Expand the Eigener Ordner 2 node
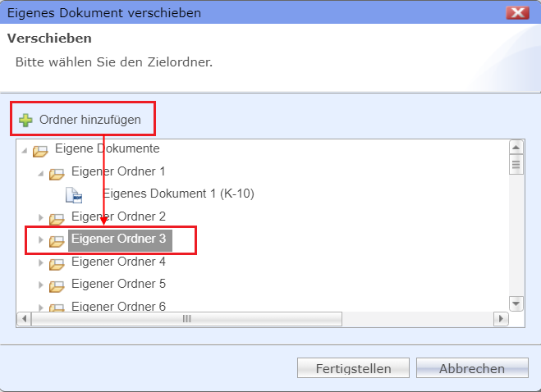Screen dimensions: 541x392 coord(41,217)
